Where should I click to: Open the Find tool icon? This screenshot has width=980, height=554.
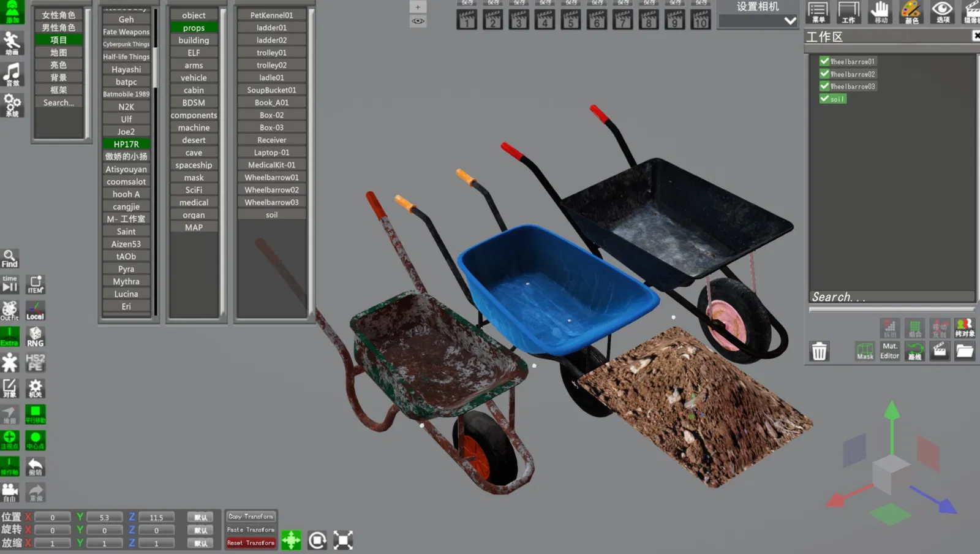(10, 259)
